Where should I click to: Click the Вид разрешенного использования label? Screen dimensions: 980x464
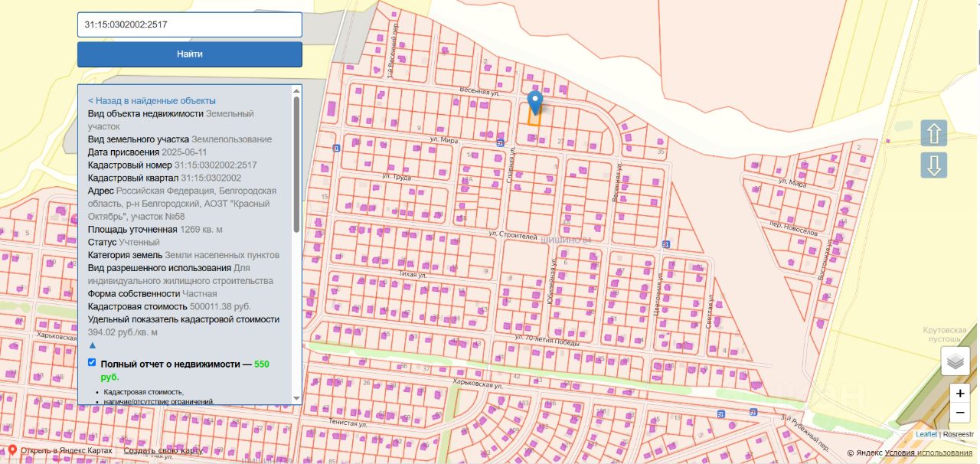point(159,268)
